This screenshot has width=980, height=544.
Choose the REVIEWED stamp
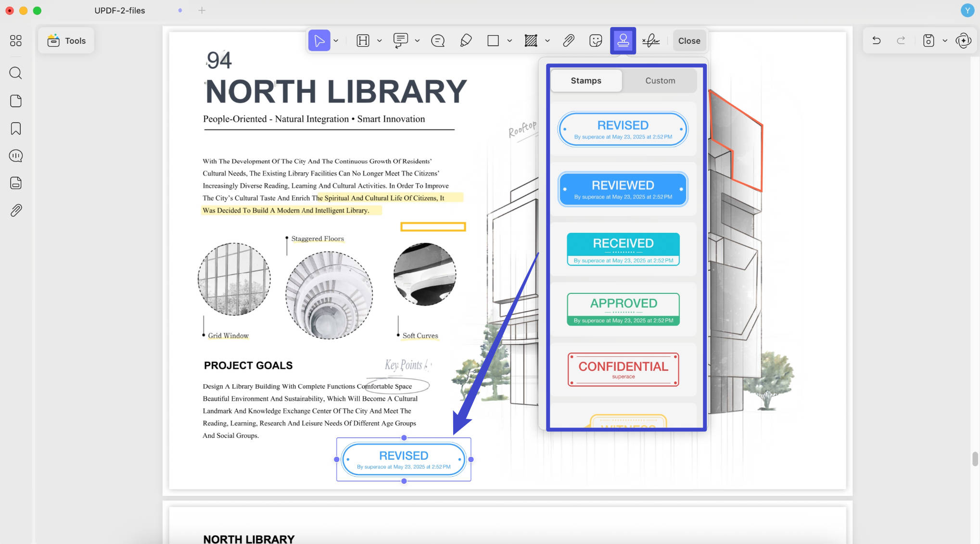point(623,190)
